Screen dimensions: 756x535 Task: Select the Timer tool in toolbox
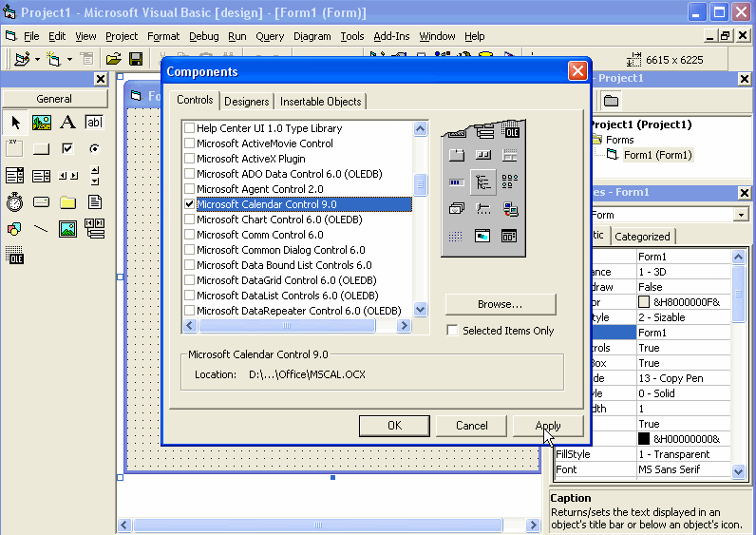15,202
